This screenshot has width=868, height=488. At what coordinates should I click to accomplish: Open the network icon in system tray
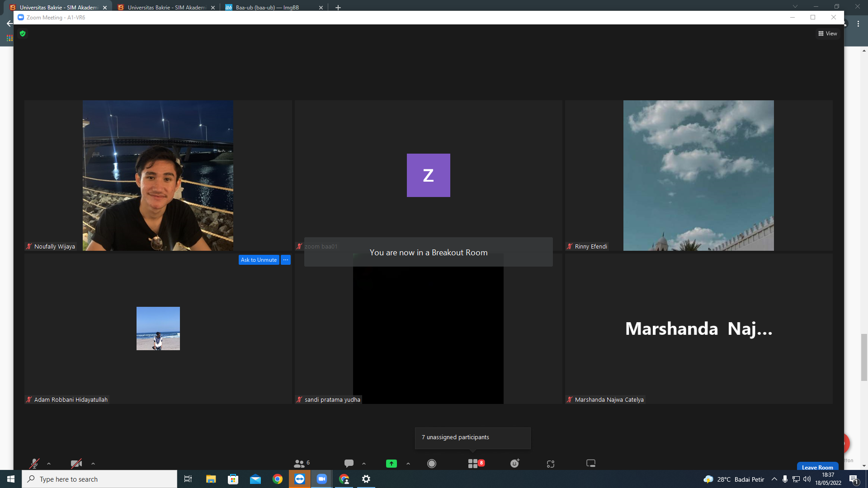point(796,479)
